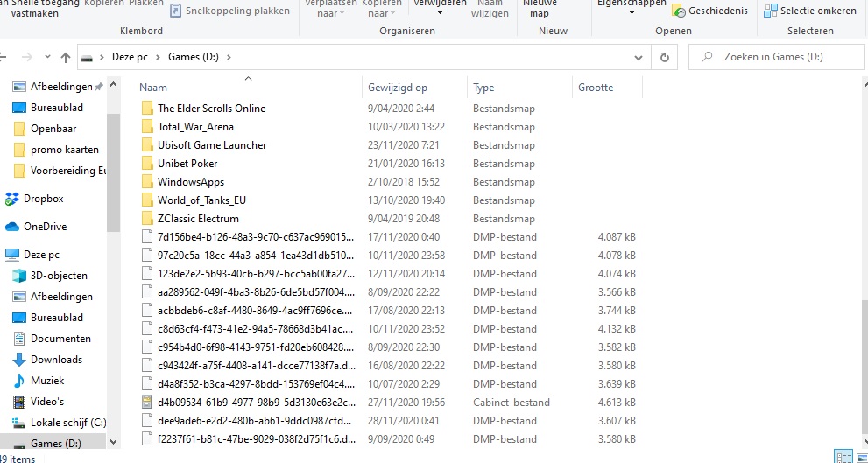Select the ZClassic Electrum folder icon
868x463 pixels.
click(x=147, y=219)
